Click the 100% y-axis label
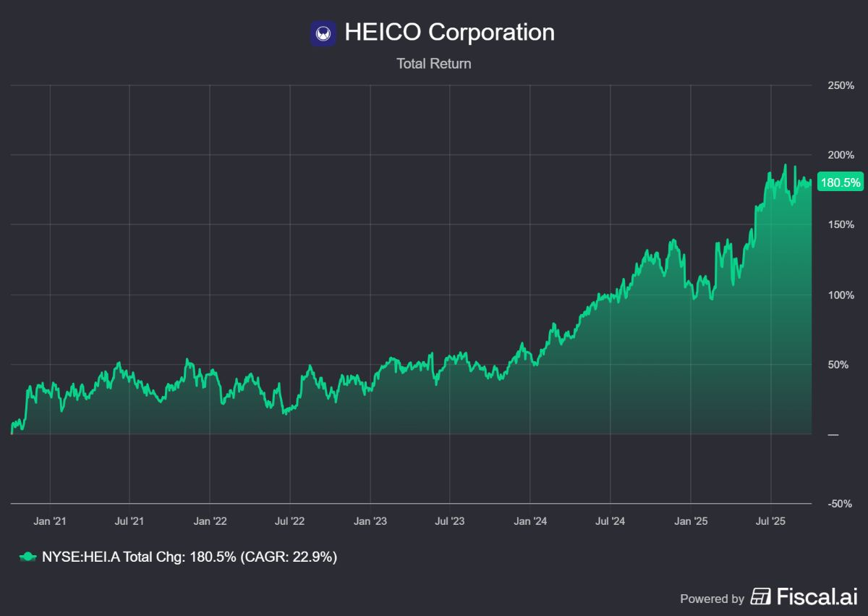Viewport: 868px width, 616px height. click(x=841, y=295)
